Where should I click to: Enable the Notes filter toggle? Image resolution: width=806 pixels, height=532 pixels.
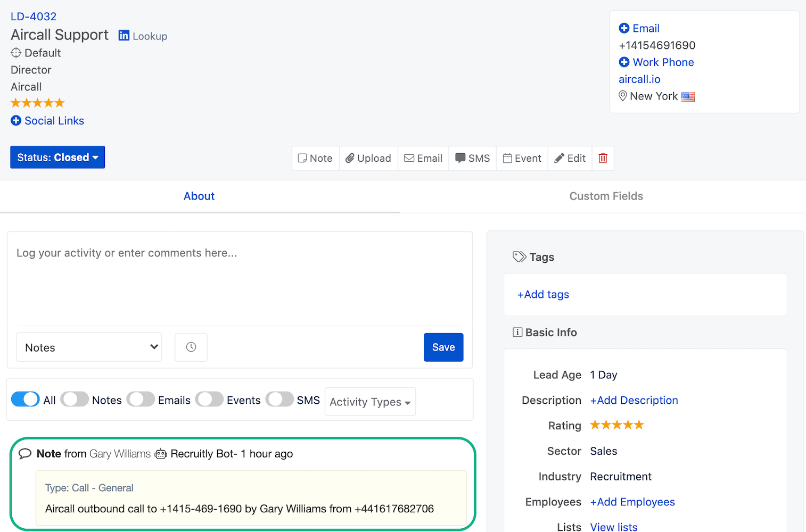coord(75,399)
